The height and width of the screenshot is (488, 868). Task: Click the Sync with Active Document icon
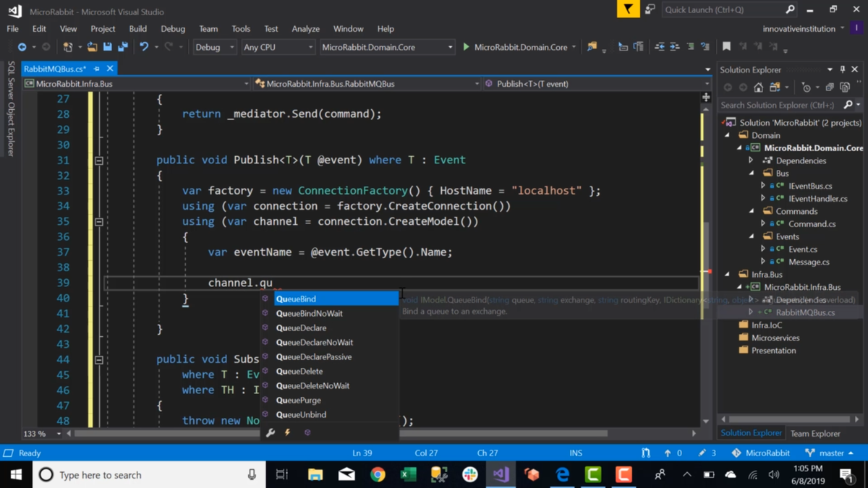(775, 87)
